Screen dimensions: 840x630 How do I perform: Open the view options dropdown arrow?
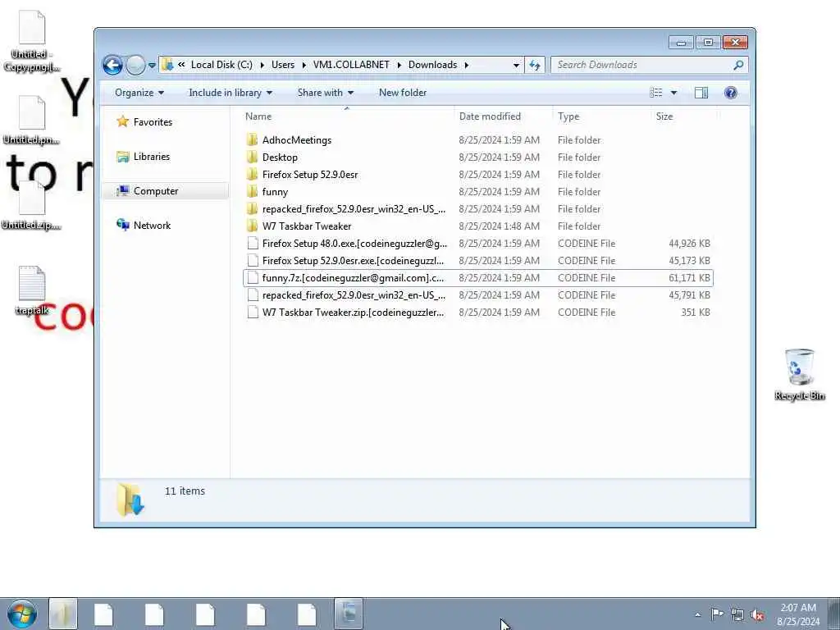tap(673, 93)
